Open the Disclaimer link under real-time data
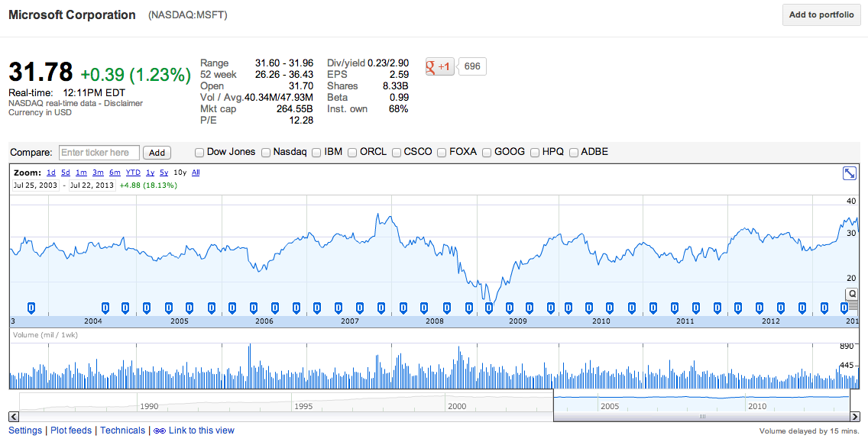Image resolution: width=868 pixels, height=445 pixels. [x=123, y=103]
